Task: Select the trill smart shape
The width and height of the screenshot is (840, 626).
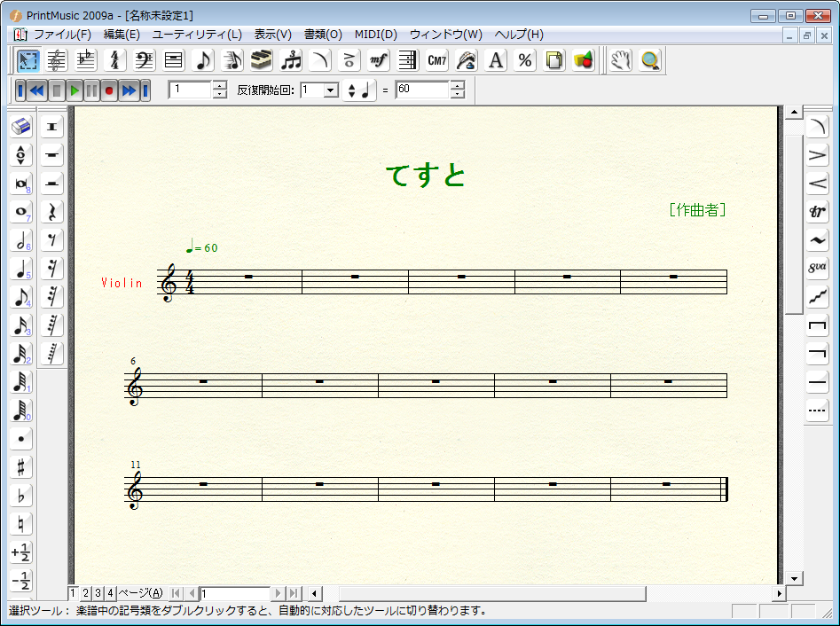Action: 818,212
